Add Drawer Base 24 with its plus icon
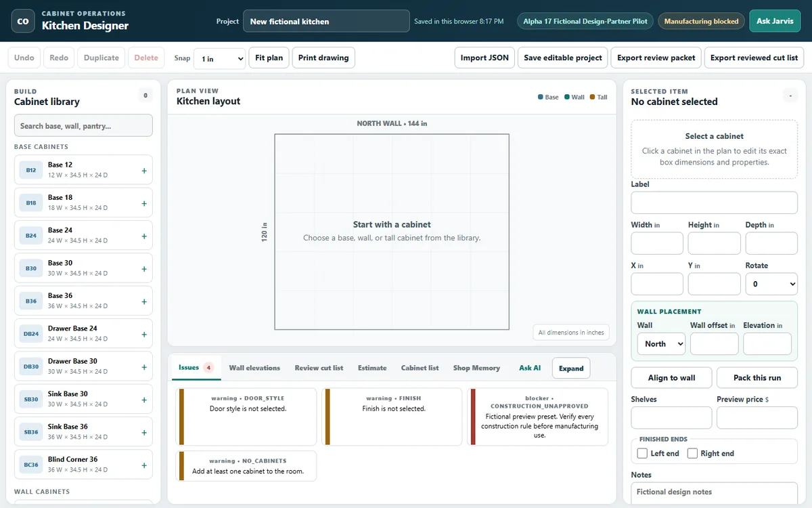Image resolution: width=812 pixels, height=508 pixels. pyautogui.click(x=144, y=335)
